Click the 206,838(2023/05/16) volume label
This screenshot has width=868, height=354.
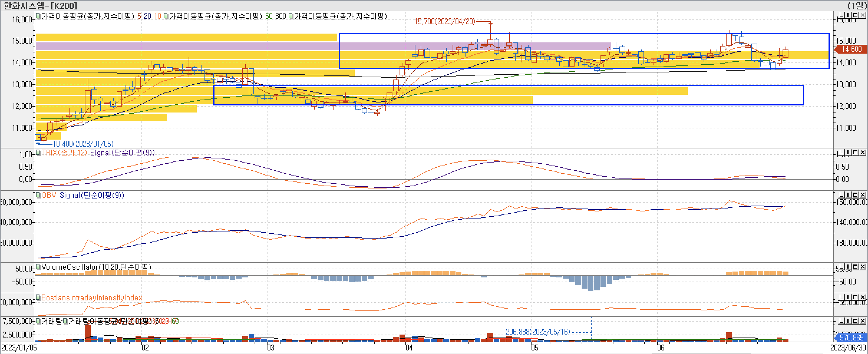[537, 332]
